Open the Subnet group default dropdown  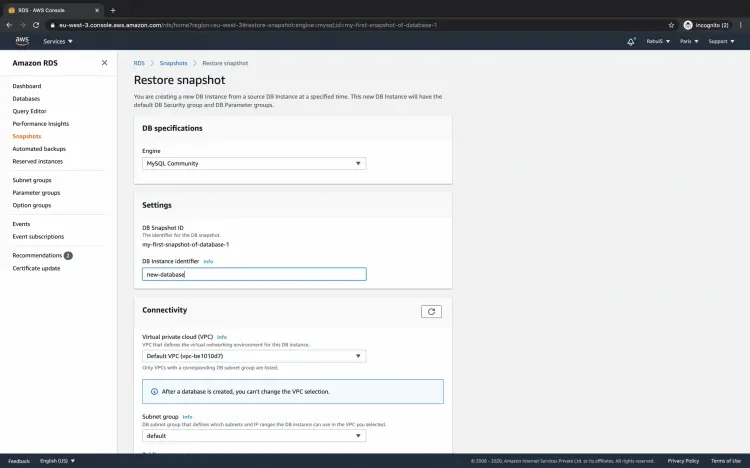[x=254, y=435]
